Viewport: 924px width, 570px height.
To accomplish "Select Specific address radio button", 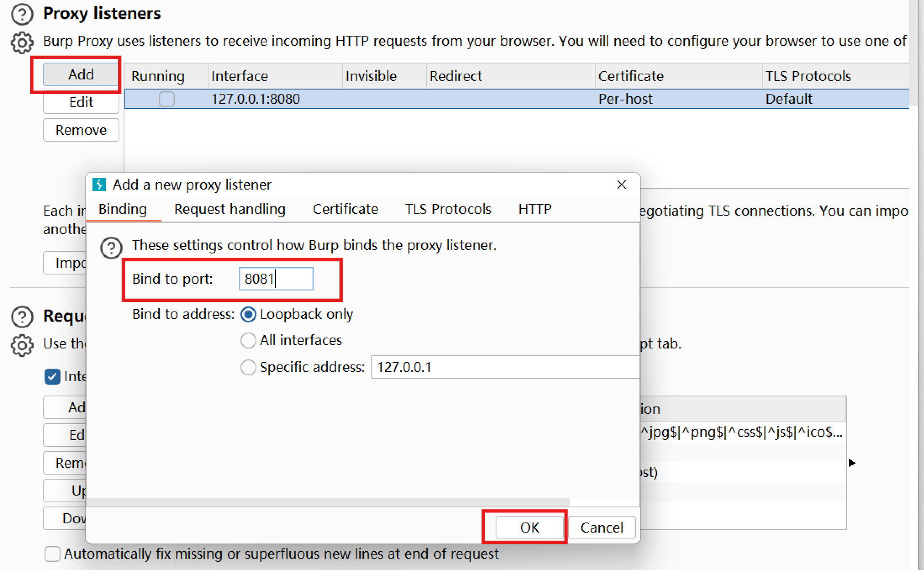I will 248,367.
